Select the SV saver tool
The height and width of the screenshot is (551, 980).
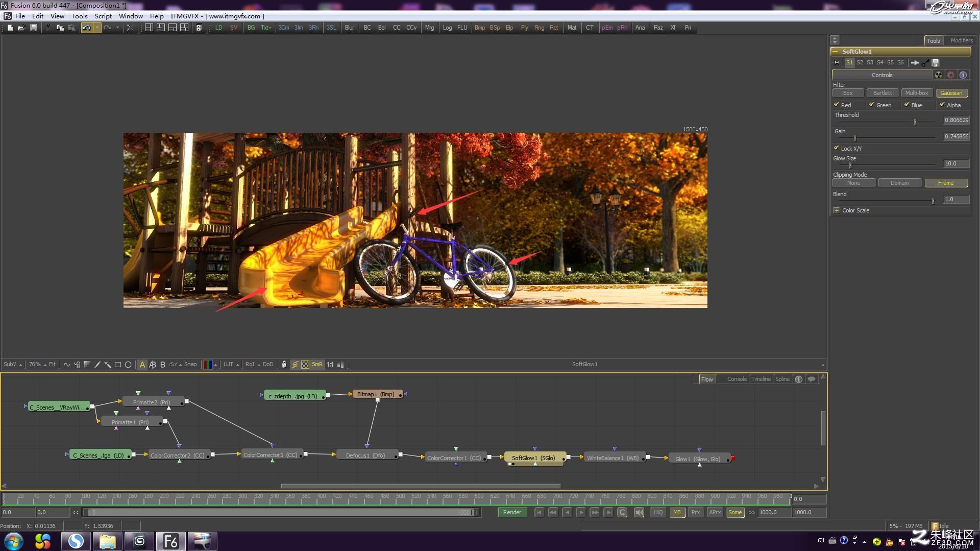(x=234, y=28)
